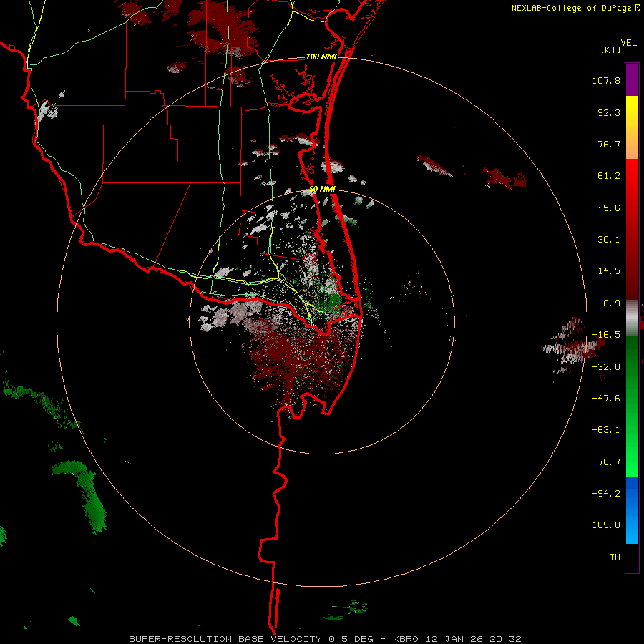Click the 107.8 velocity scale value

(606, 80)
